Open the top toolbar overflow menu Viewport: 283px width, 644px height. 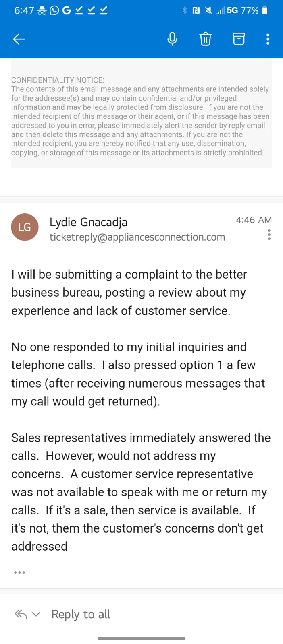point(268,39)
